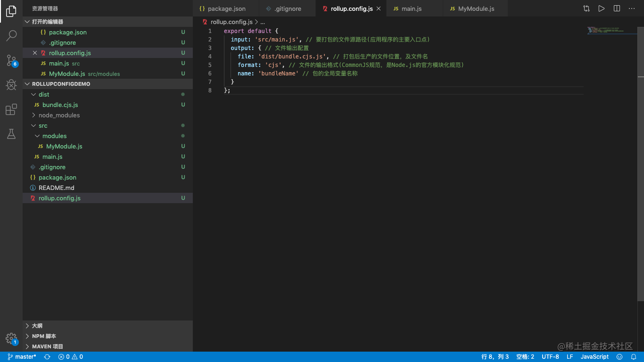Open the Test flask view

11,134
